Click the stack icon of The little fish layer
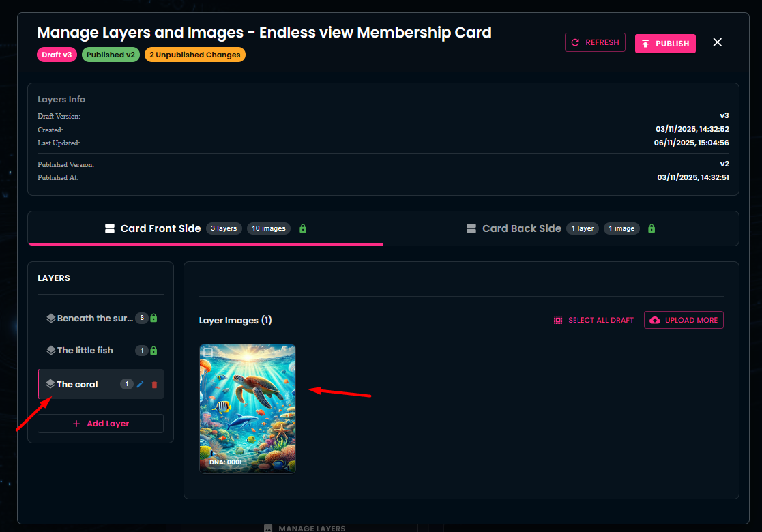The height and width of the screenshot is (532, 762). point(50,351)
